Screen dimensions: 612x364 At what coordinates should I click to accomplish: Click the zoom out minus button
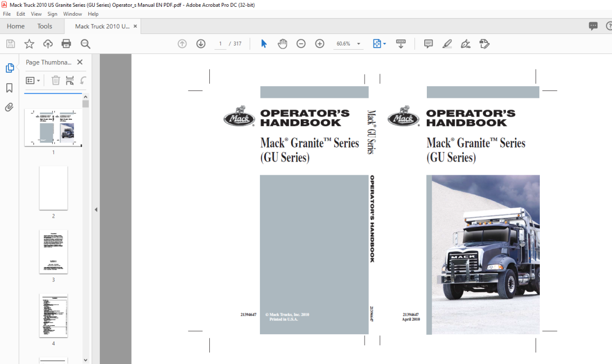tap(301, 44)
